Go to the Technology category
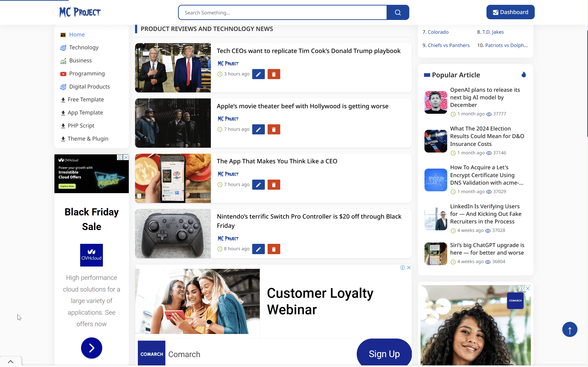 click(84, 47)
